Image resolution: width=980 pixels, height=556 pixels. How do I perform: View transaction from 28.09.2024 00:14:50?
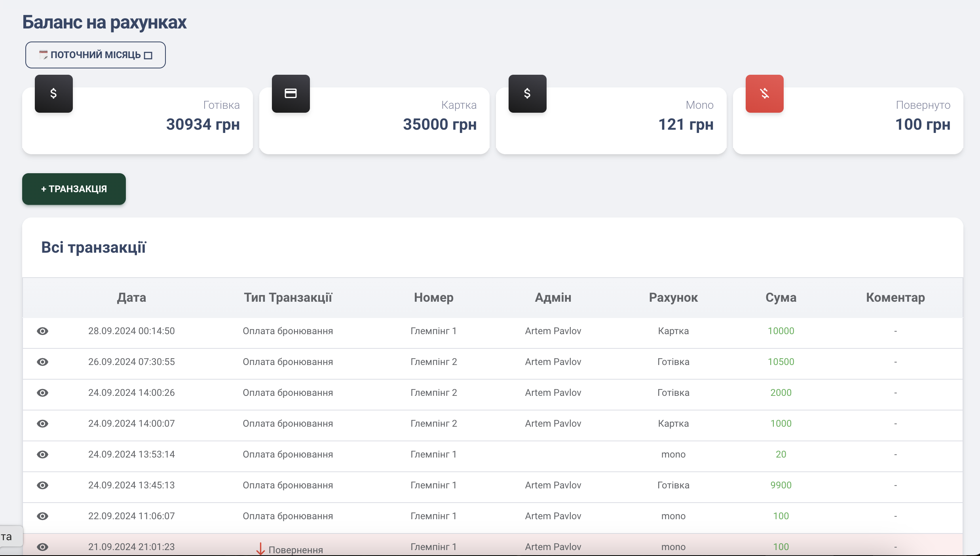pos(42,331)
